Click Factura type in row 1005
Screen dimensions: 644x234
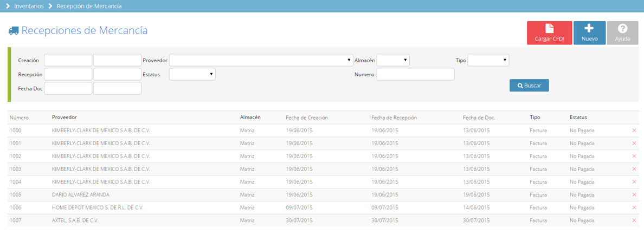pos(538,194)
